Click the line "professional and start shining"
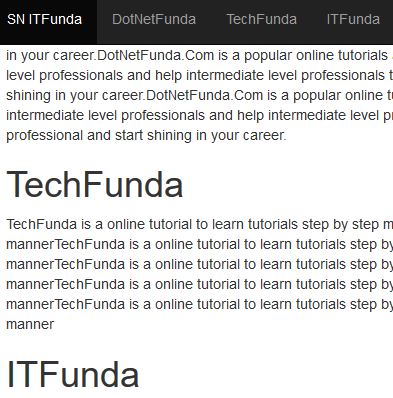 tap(146, 135)
